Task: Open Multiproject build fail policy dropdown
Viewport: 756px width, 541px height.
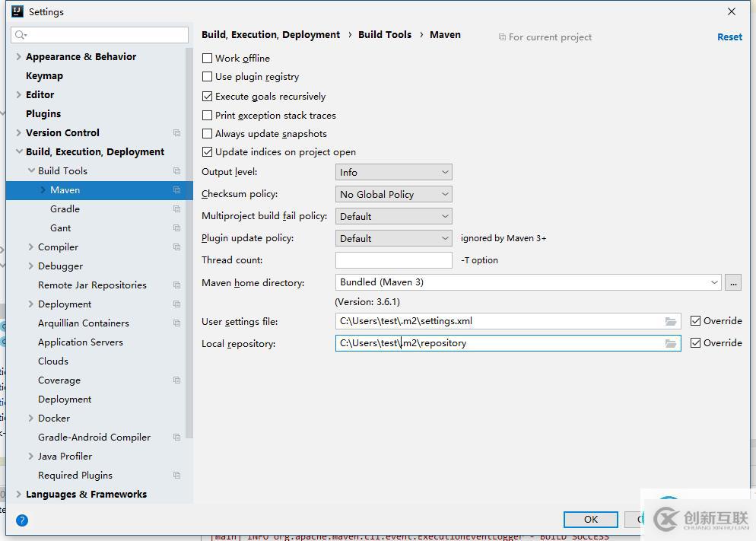Action: [393, 216]
